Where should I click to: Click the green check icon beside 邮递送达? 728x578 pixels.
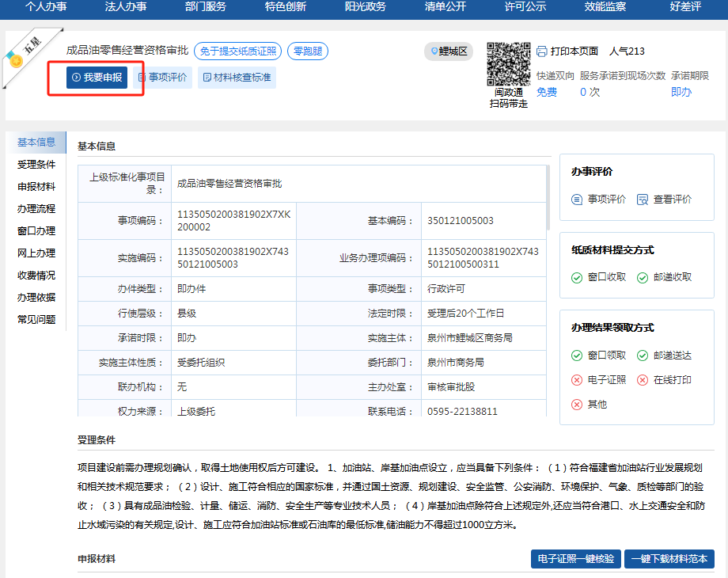643,356
